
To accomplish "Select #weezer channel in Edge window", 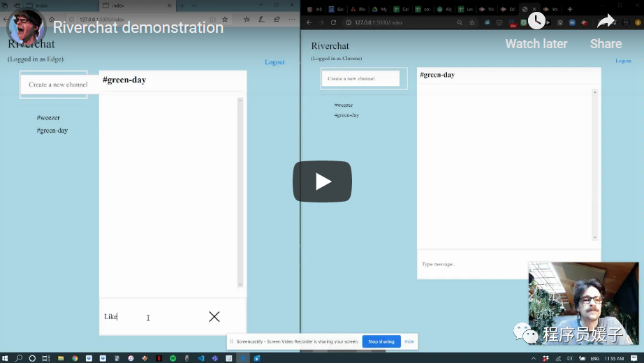I will pos(48,118).
